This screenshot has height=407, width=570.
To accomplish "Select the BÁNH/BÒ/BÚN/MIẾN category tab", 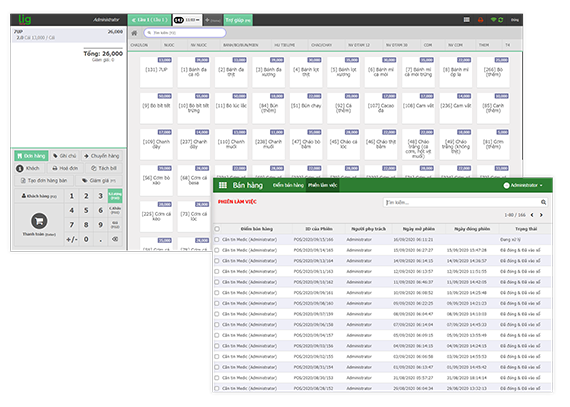I will (240, 45).
